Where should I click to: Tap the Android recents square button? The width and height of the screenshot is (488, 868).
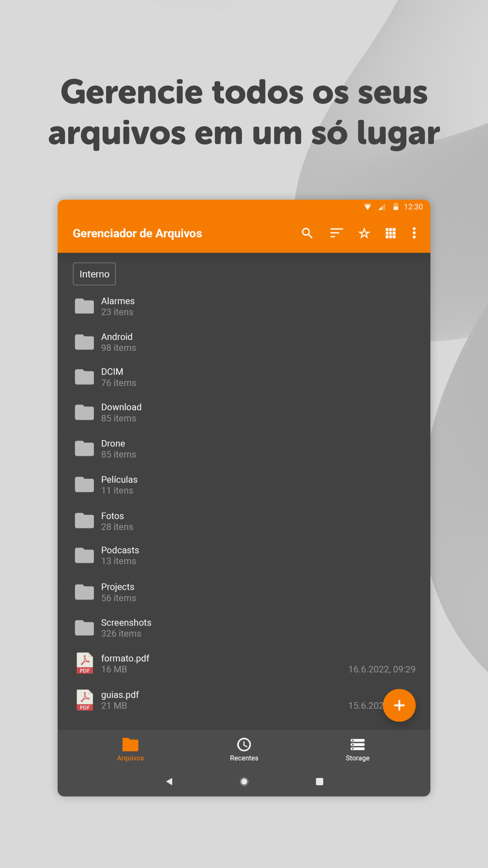[319, 782]
